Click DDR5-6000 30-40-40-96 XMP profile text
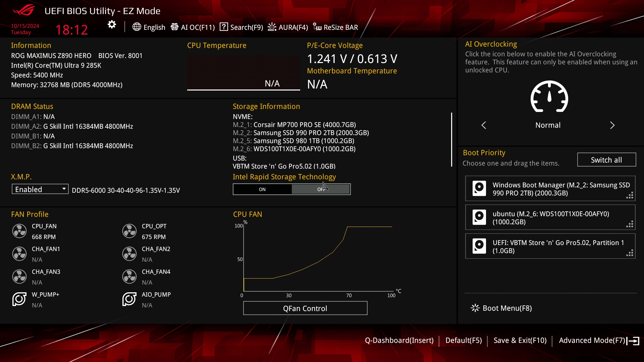The width and height of the screenshot is (644, 362). 126,190
